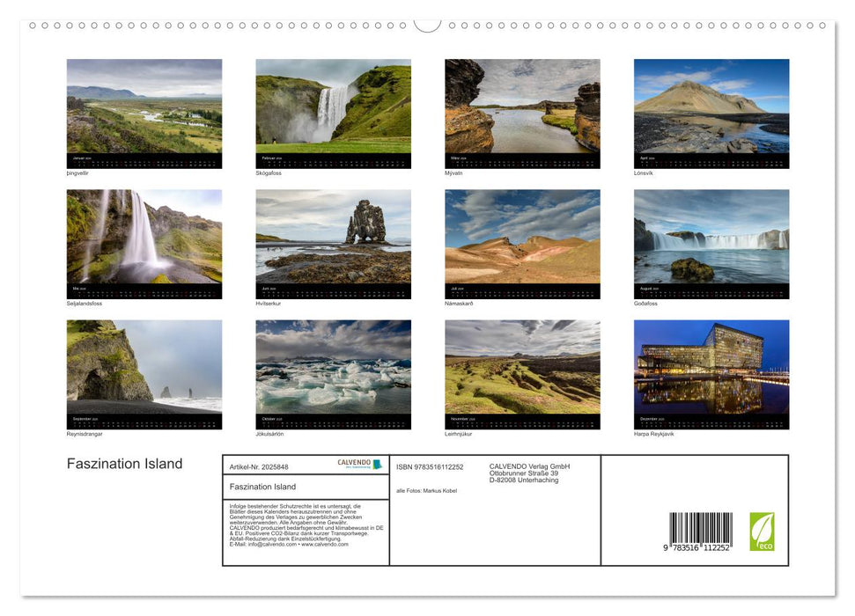Open the Skógafoss waterfall February image
This screenshot has height=616, width=855.
point(333,113)
